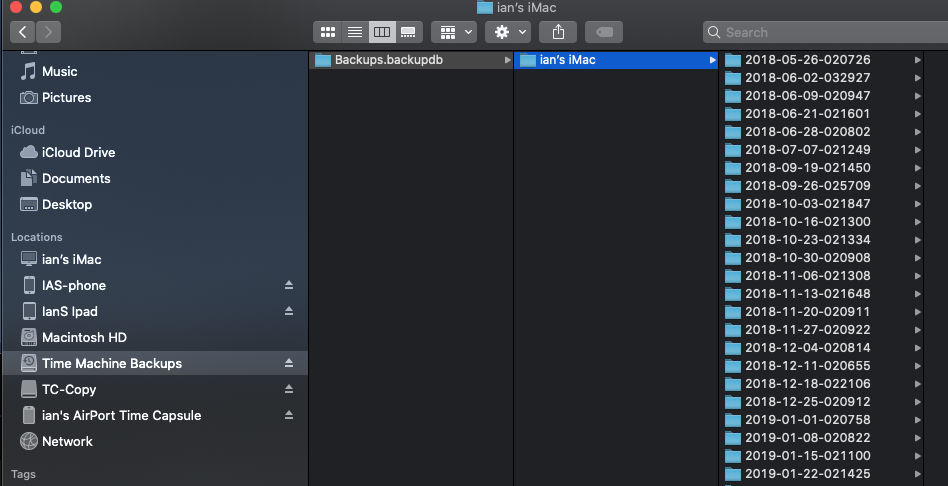Image resolution: width=948 pixels, height=486 pixels.
Task: Select backup folder 2018-10-30-020908
Action: click(822, 258)
